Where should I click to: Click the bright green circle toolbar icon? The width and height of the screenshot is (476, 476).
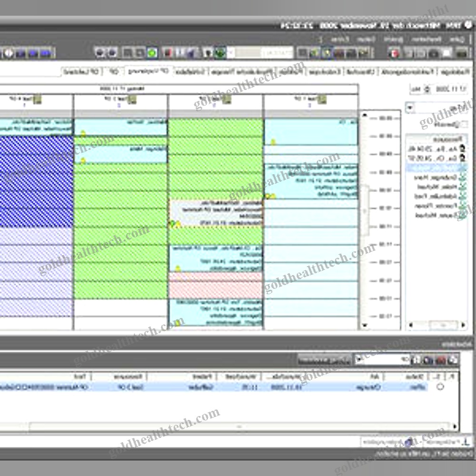[152, 53]
